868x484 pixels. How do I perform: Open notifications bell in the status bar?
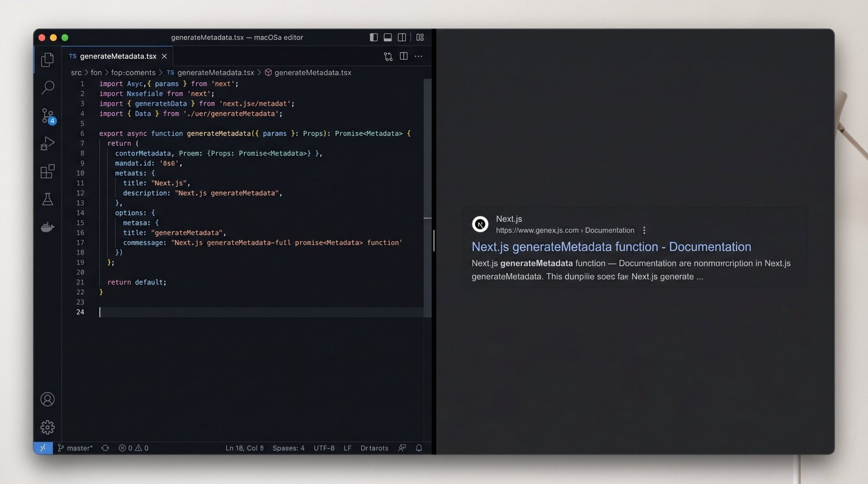419,448
